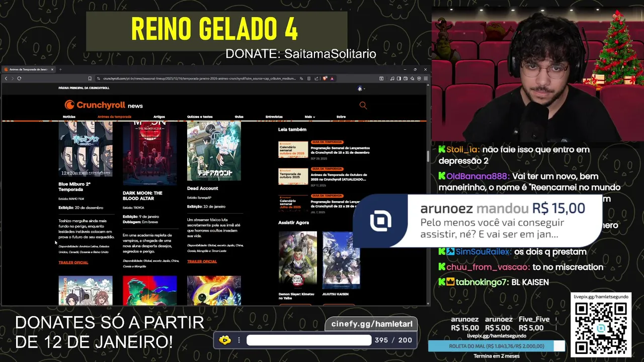Screen dimensions: 644x362
Task: Click the livepix donation alert icon
Action: (x=381, y=221)
